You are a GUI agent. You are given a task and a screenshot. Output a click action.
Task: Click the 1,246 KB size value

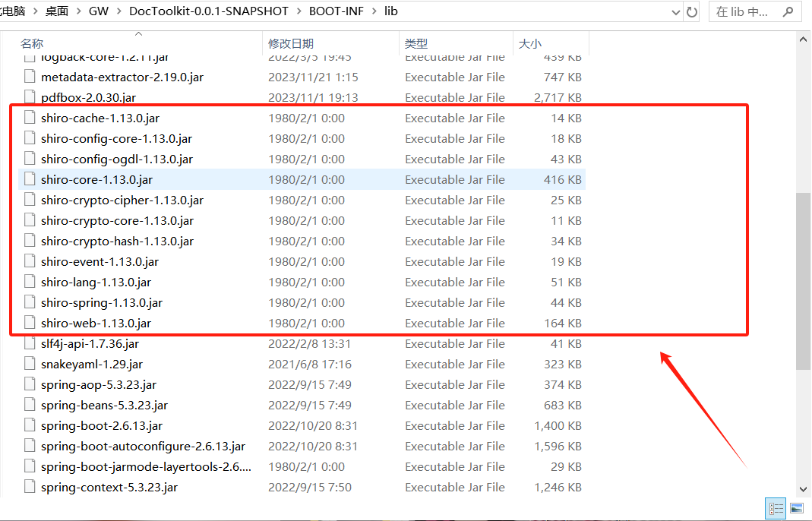[558, 488]
